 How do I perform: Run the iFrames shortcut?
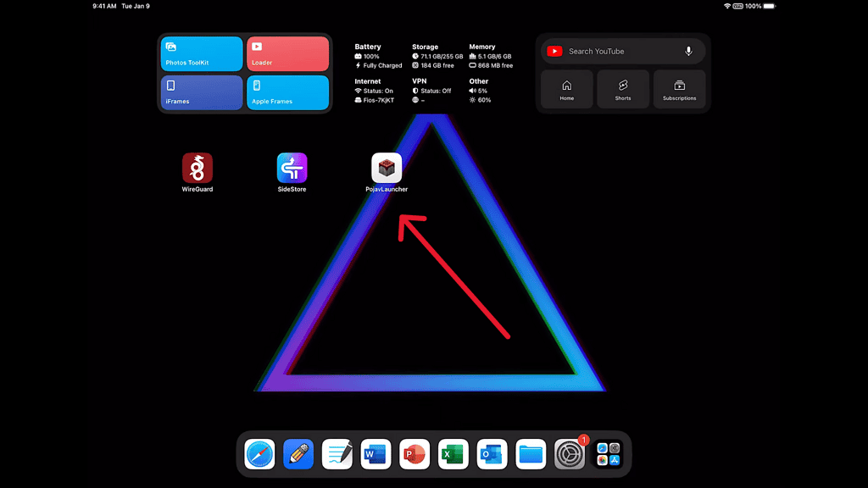pyautogui.click(x=202, y=92)
